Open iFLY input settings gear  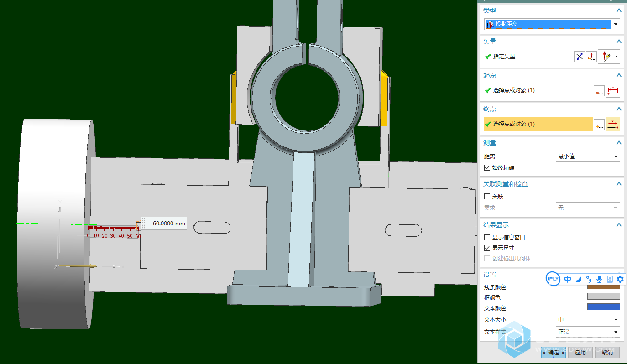tap(620, 279)
